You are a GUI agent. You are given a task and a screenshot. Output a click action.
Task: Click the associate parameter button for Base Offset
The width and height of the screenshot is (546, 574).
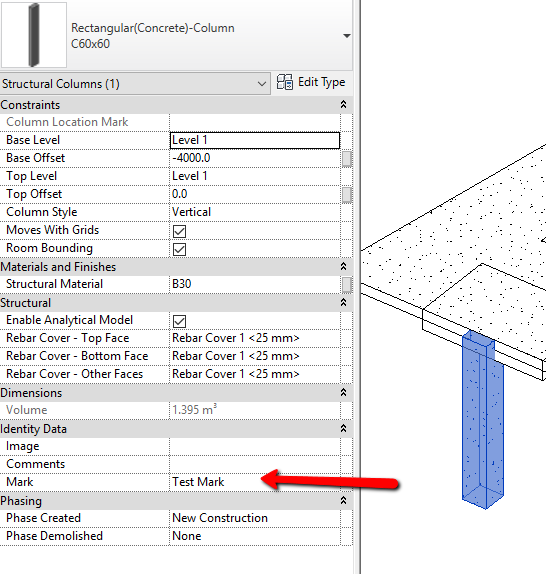tap(347, 159)
